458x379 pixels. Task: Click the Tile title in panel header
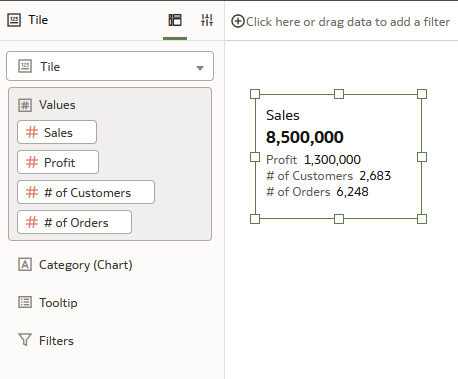38,20
